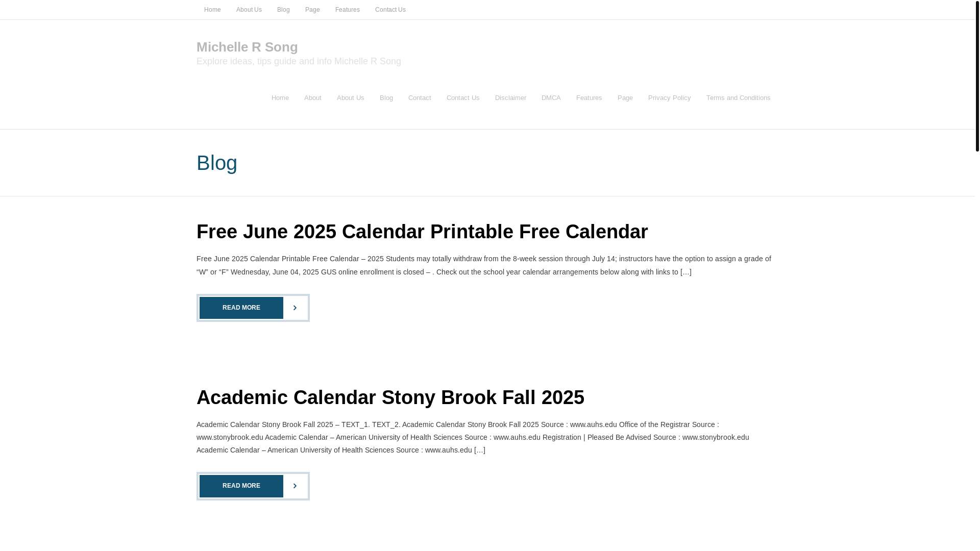Open DMCA page from main navigation
Image resolution: width=980 pixels, height=551 pixels.
[551, 98]
